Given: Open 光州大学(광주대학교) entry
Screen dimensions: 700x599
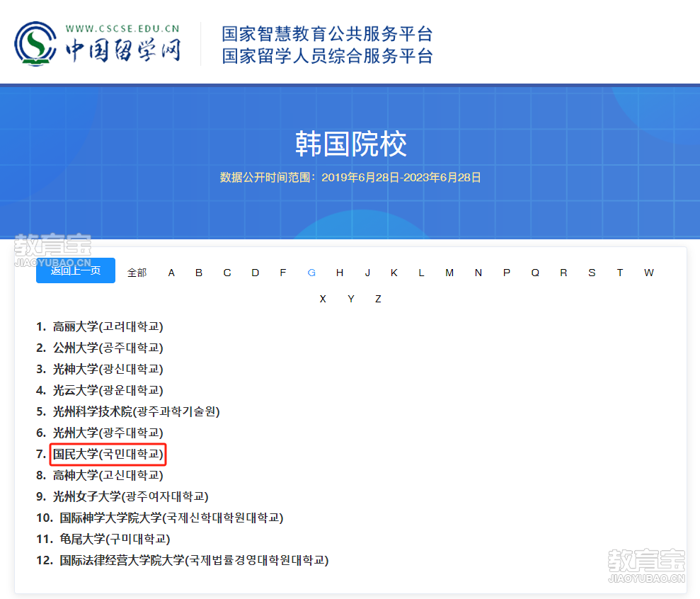Looking at the screenshot, I should coord(108,433).
